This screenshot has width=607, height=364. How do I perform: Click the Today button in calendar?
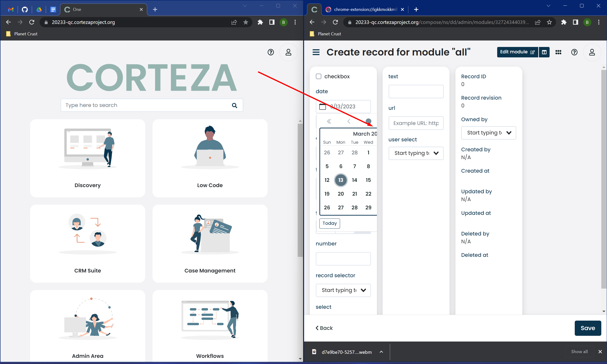tap(329, 223)
